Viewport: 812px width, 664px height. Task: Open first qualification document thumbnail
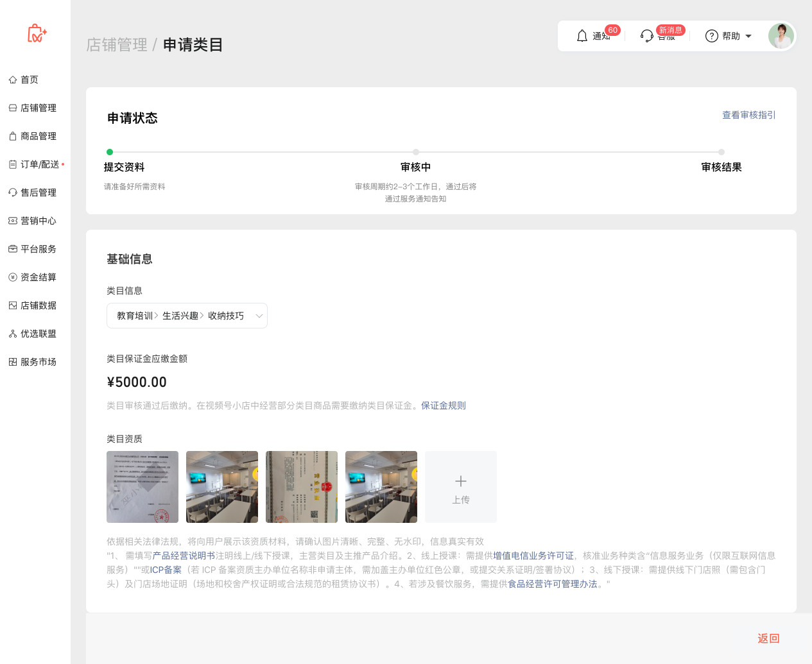[x=143, y=487]
